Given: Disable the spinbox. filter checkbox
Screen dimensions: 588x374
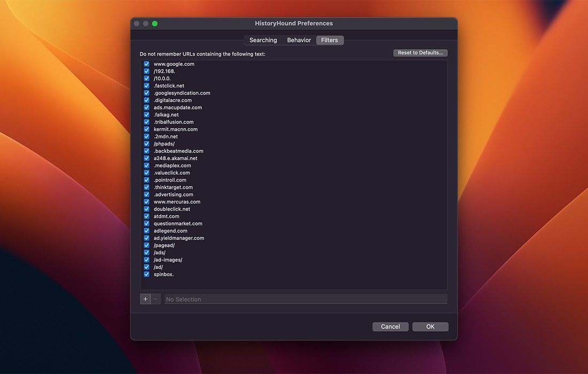Looking at the screenshot, I should pos(146,274).
